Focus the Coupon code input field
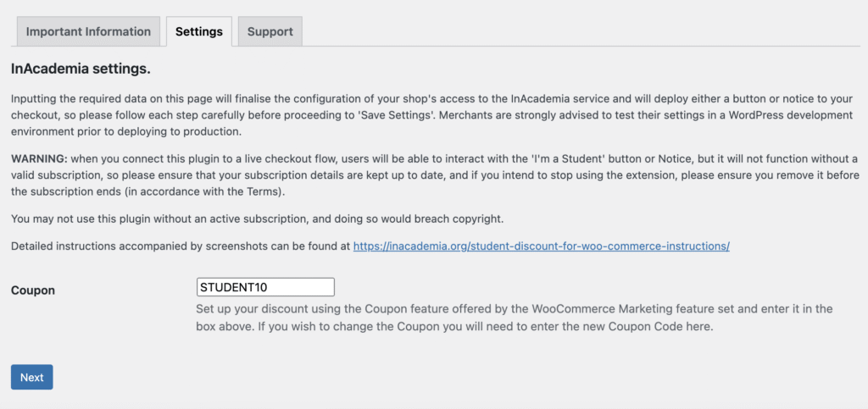868x409 pixels. [x=265, y=287]
